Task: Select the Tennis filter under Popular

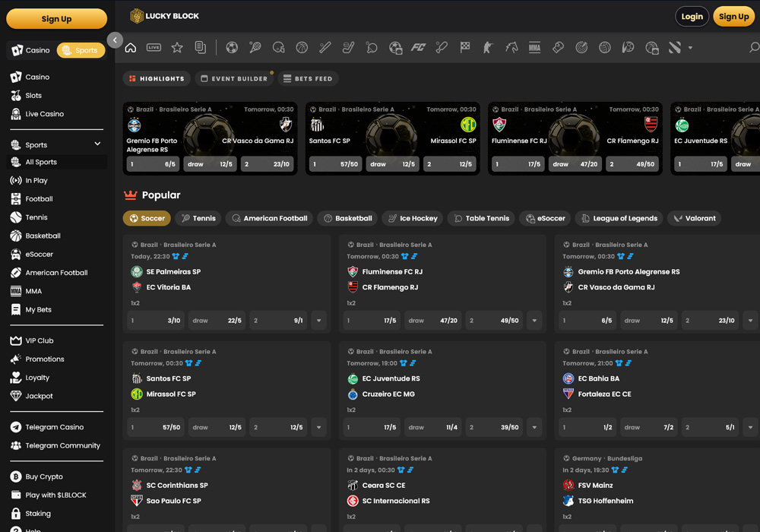Action: click(198, 218)
